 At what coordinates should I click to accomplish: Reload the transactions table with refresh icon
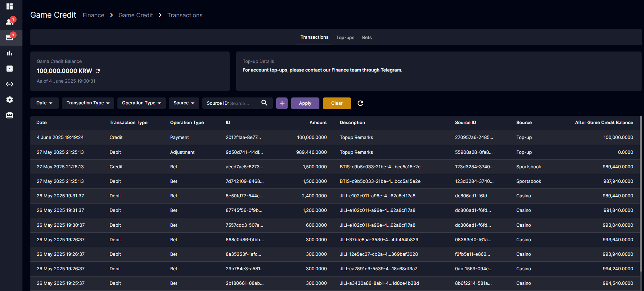[x=360, y=103]
